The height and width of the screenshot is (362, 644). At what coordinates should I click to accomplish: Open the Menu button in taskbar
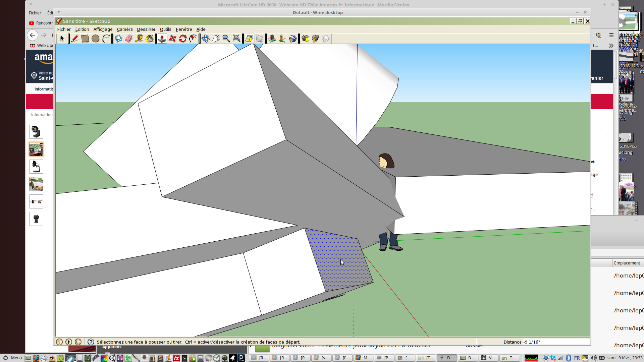click(x=12, y=358)
